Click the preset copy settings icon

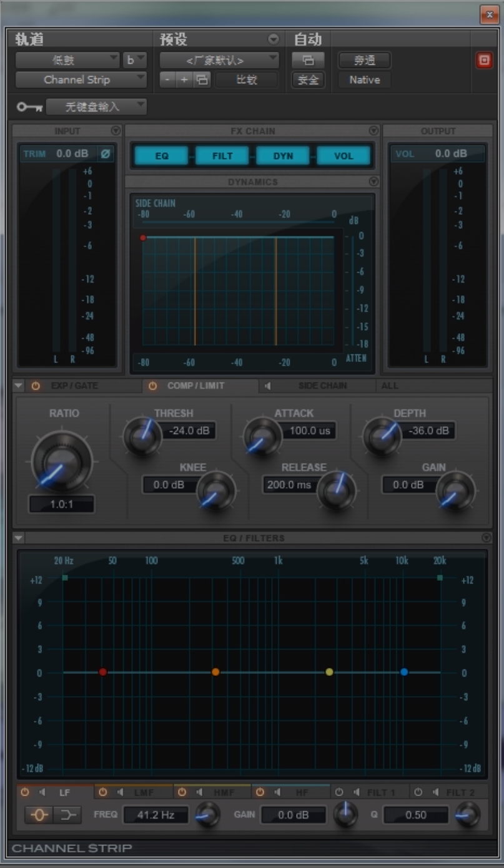pos(201,80)
